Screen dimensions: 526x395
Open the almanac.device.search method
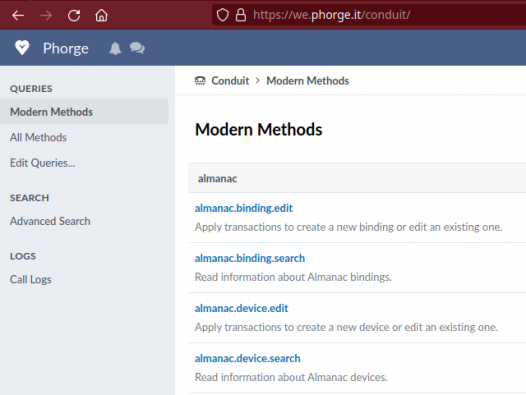pyautogui.click(x=247, y=358)
